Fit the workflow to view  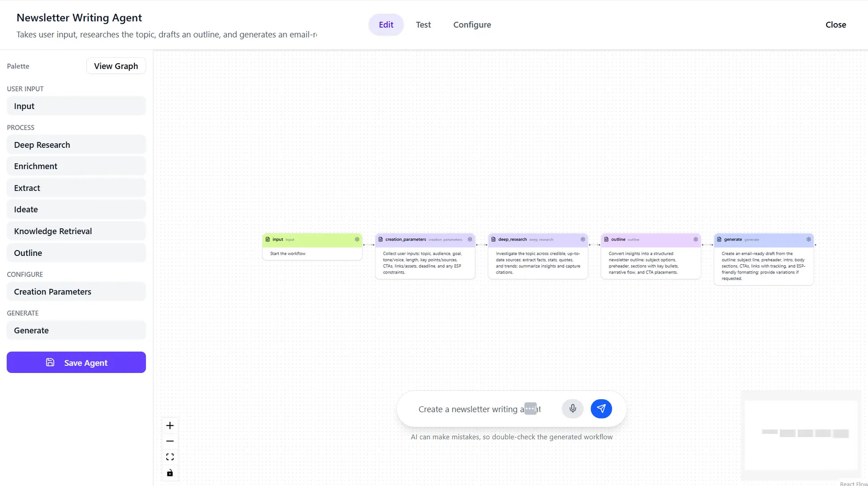(x=170, y=457)
